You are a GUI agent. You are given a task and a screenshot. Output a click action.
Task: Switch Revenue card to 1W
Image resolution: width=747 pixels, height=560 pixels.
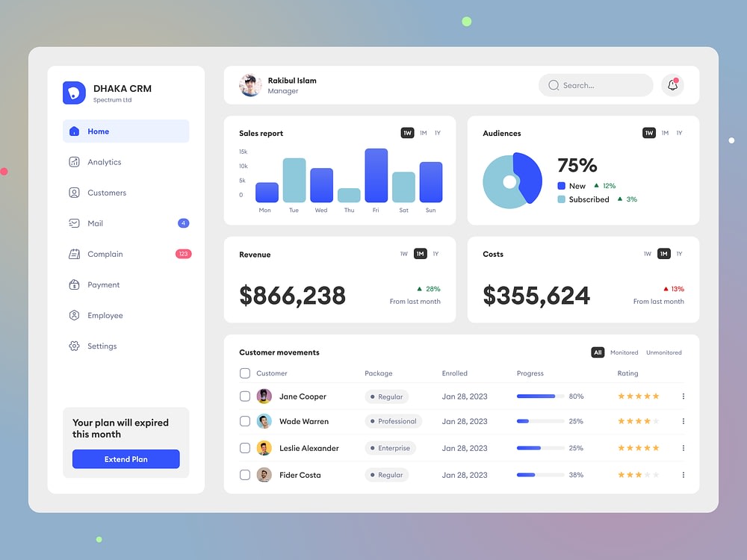pyautogui.click(x=403, y=254)
